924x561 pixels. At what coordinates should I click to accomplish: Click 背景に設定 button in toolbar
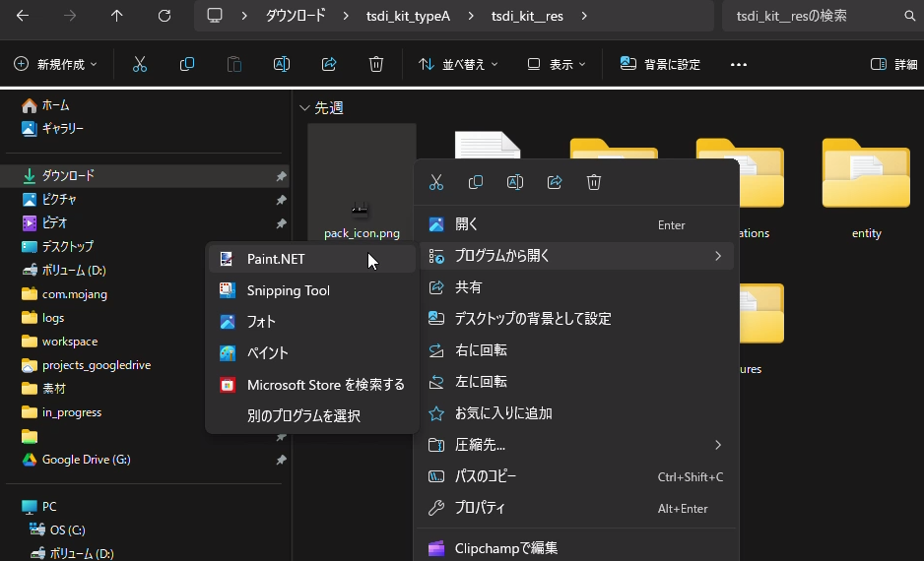pos(660,64)
